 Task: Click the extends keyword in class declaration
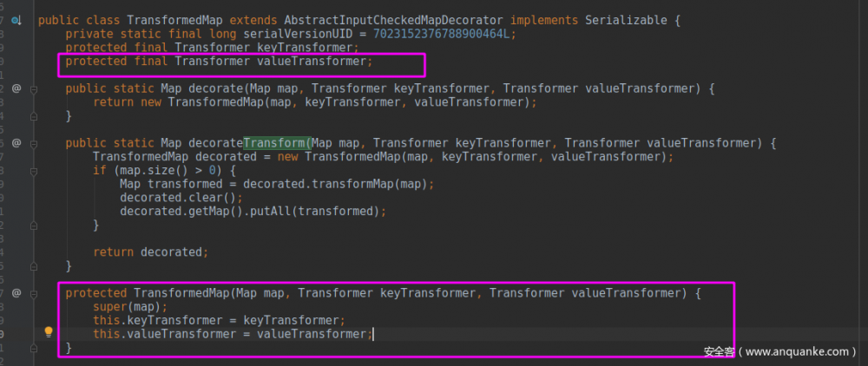(x=253, y=21)
